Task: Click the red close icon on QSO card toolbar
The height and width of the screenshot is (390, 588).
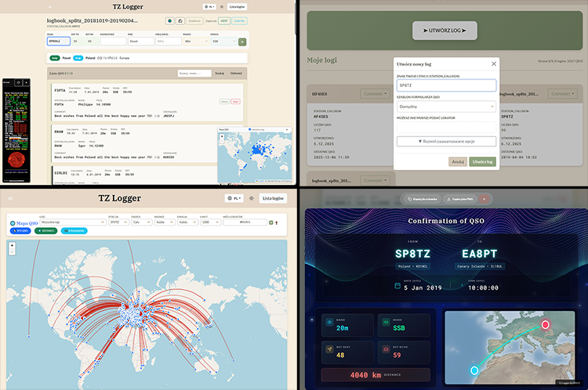Action: (485, 199)
